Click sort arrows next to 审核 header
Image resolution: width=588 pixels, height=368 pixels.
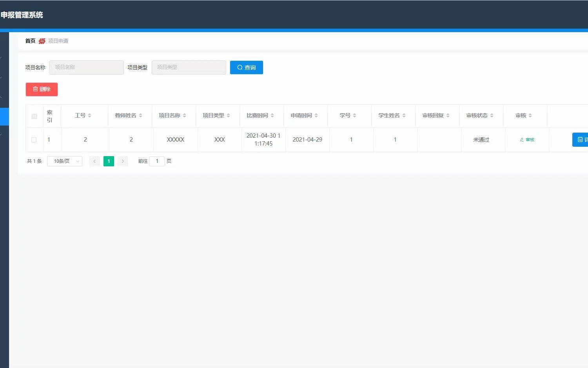click(530, 115)
